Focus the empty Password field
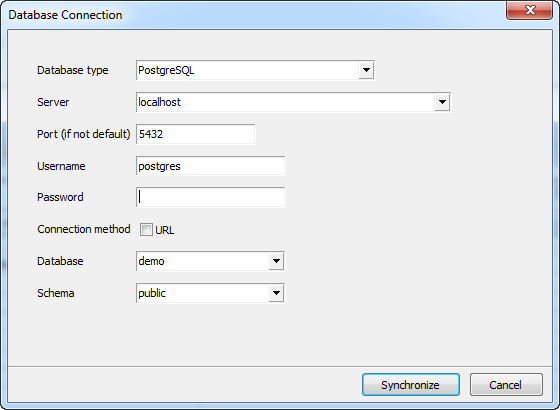560x410 pixels. point(210,197)
